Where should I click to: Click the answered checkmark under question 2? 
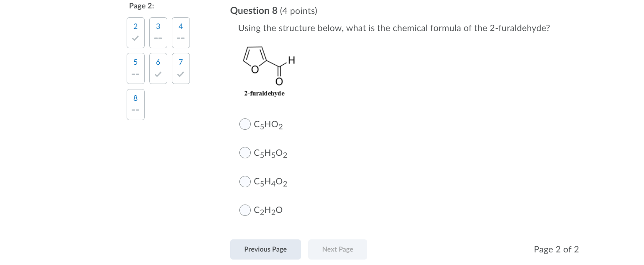click(135, 38)
